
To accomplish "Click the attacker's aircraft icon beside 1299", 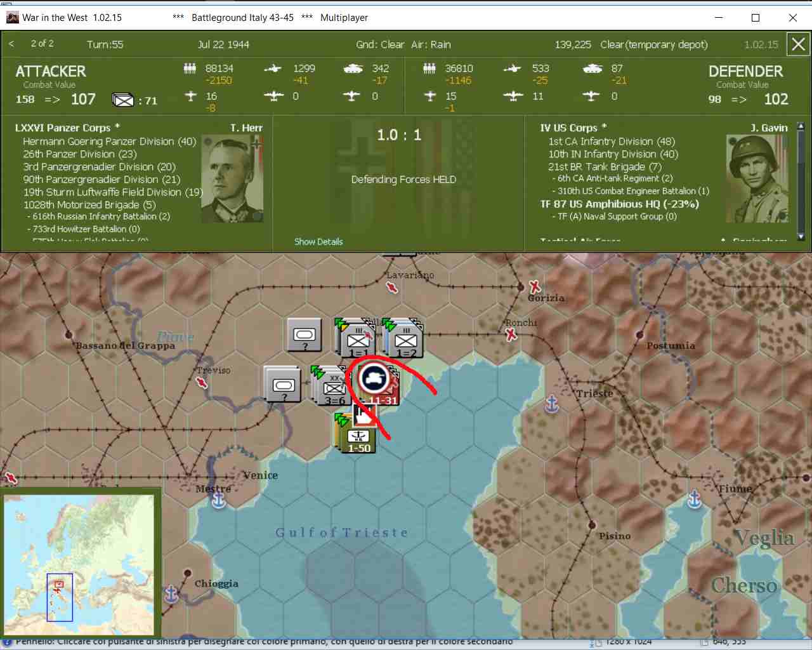I will pos(273,69).
